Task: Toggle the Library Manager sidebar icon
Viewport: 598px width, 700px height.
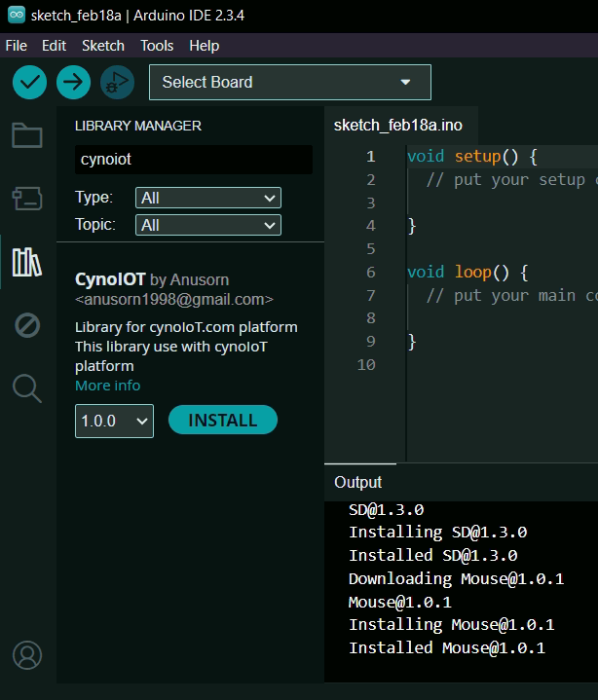Action: [27, 262]
